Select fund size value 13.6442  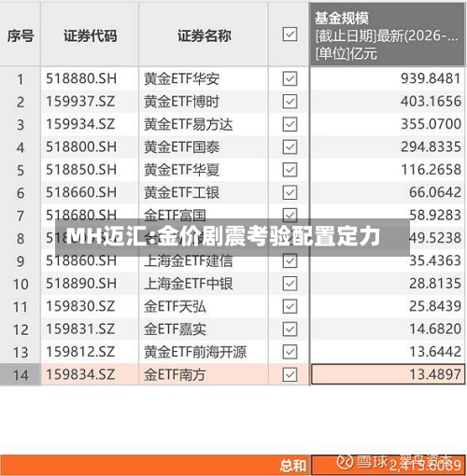tap(435, 352)
